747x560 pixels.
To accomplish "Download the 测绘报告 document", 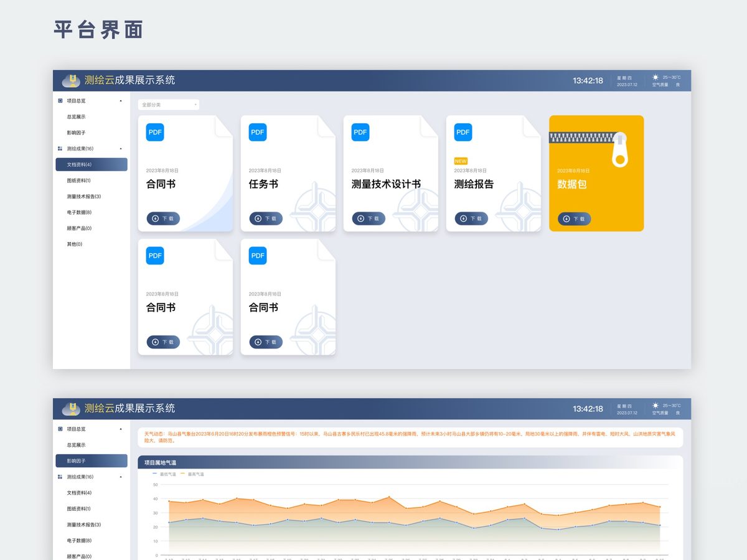I will [x=471, y=218].
